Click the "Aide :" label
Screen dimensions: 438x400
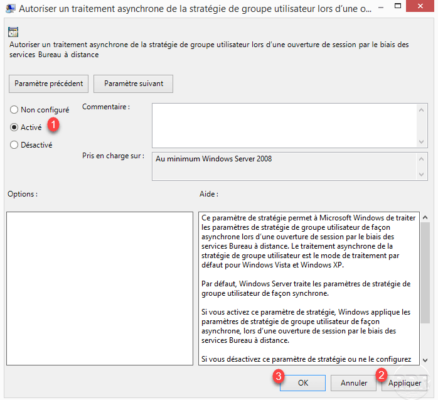(x=209, y=194)
